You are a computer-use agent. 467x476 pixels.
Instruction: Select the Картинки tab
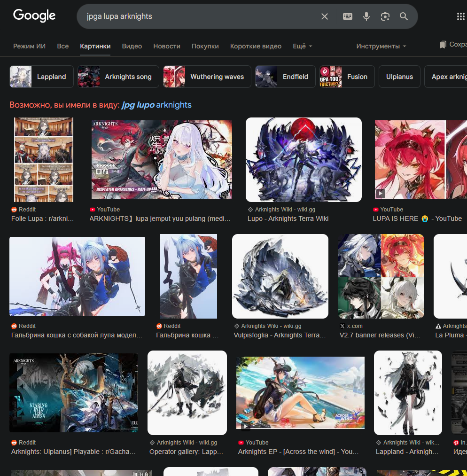pyautogui.click(x=95, y=46)
